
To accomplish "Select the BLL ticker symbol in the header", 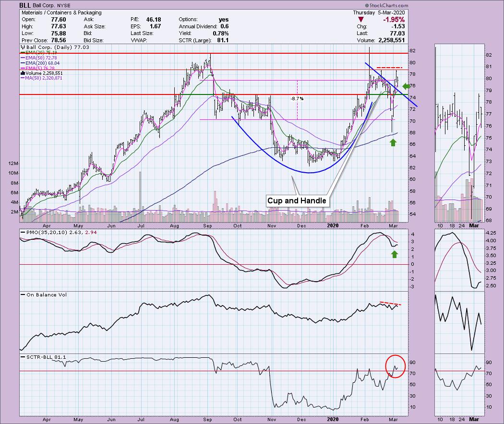I will pyautogui.click(x=25, y=5).
